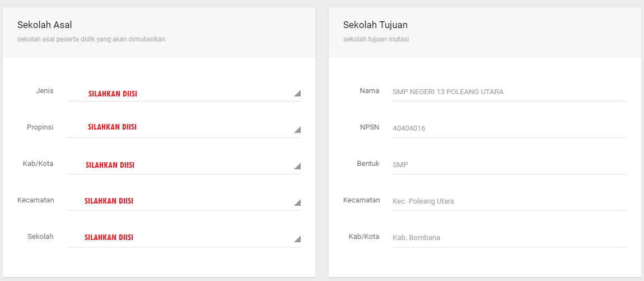
Task: Click the triangle arrow of Jenis dropdown
Action: point(297,94)
